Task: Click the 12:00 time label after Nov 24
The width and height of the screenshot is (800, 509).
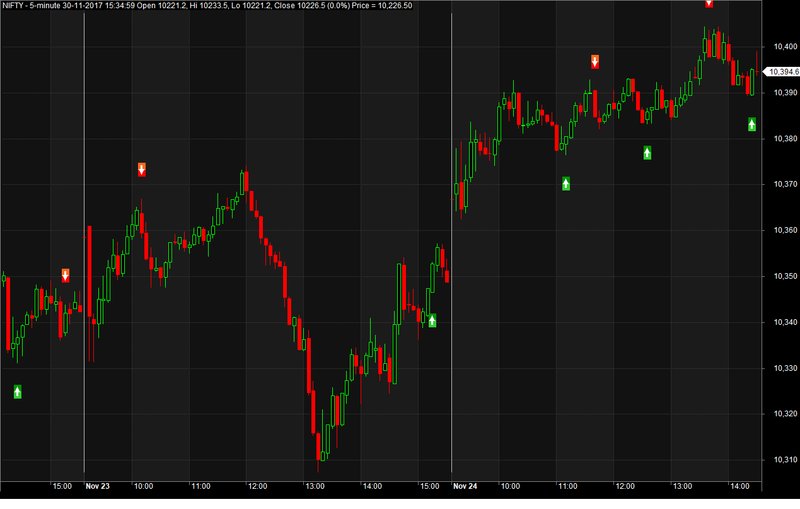Action: pyautogui.click(x=624, y=487)
